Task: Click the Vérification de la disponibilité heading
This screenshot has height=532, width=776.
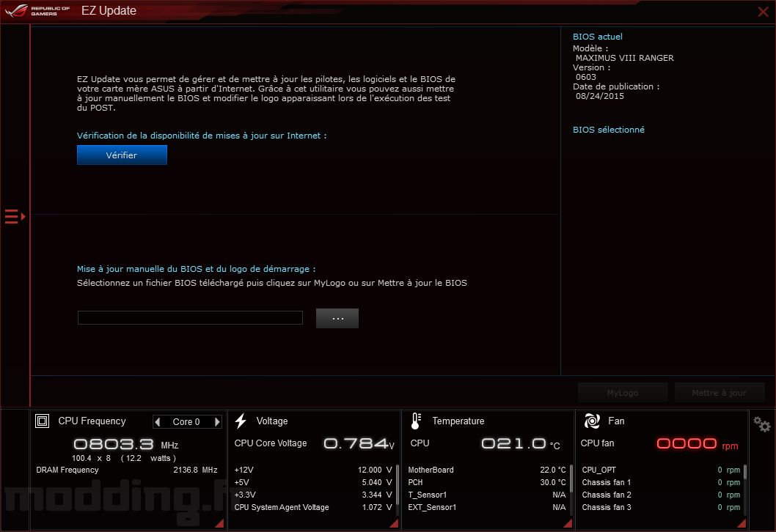Action: (202, 136)
